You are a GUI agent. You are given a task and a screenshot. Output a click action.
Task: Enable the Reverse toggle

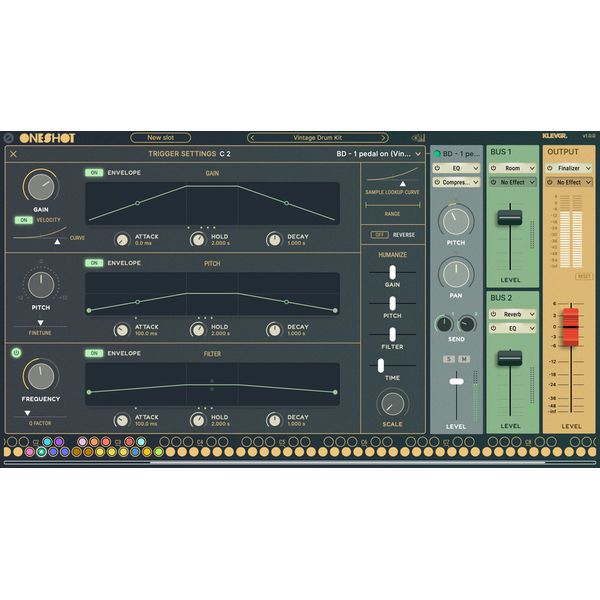click(x=379, y=234)
